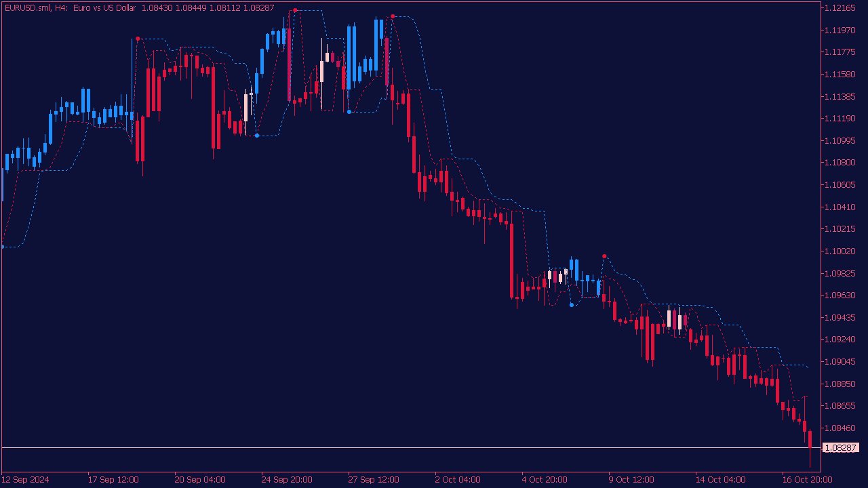Click the blue signal dot near 1.09540 level
The width and height of the screenshot is (868, 488).
[x=572, y=305]
